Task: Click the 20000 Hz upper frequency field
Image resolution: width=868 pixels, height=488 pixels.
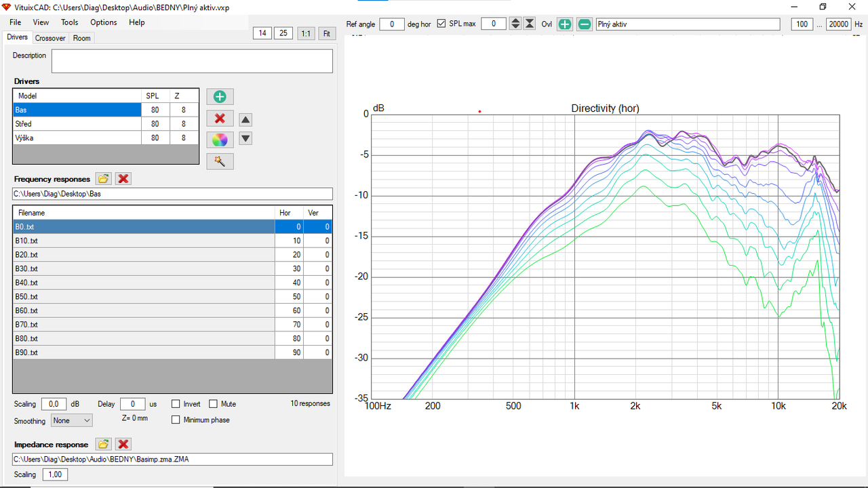Action: tap(838, 24)
